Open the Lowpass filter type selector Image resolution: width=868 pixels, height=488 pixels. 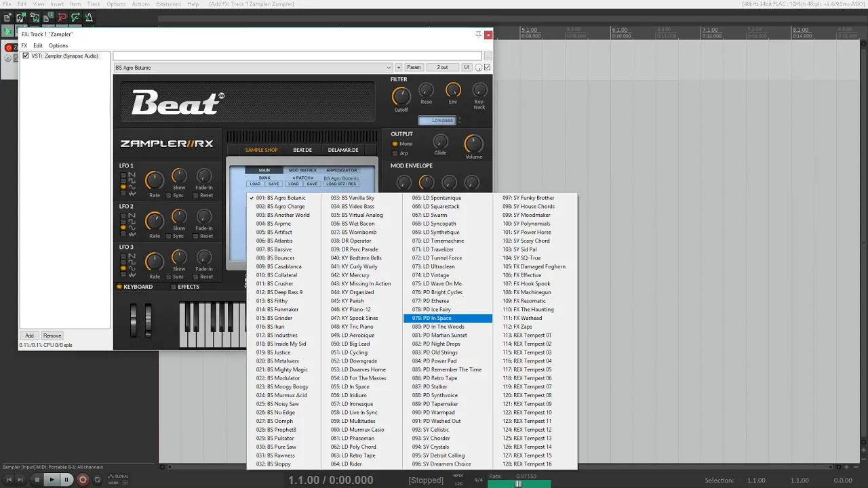tap(437, 121)
